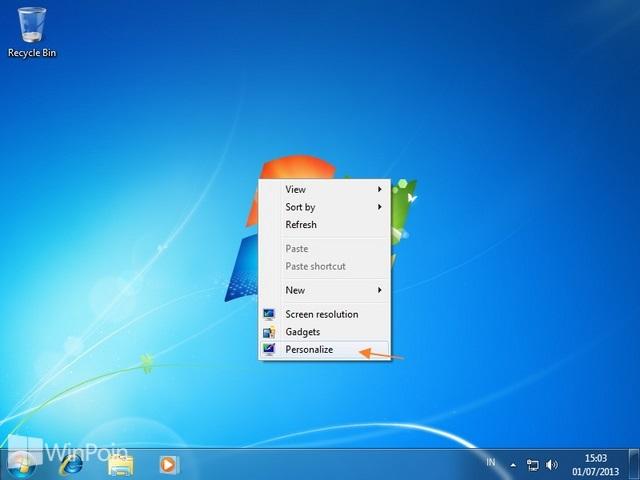
Task: Click the greyed-out Paste shortcut entry
Action: 324,266
